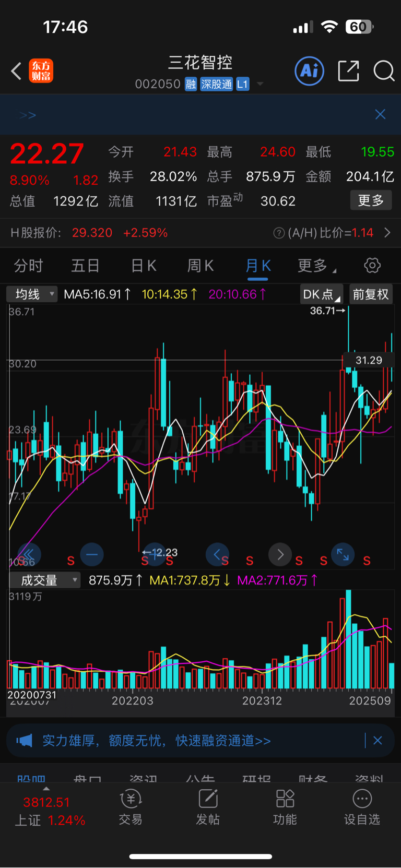Screen dimensions: 401x868
Task: Open the 均线 indicator dropdown
Action: [x=32, y=294]
